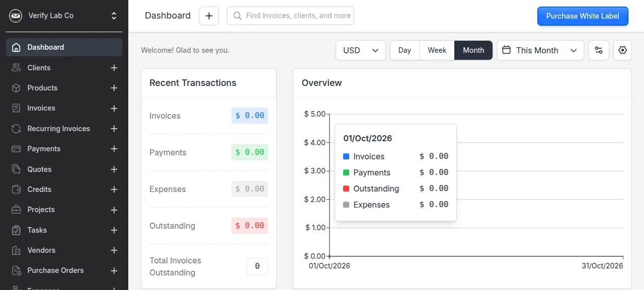Click the 31/Oct/2026 axis label

click(602, 266)
